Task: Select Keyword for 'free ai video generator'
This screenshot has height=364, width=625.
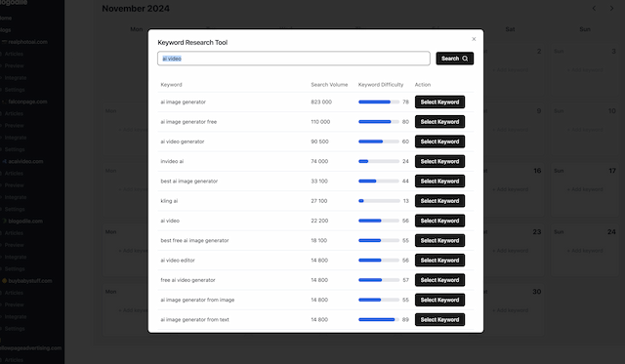Action: click(x=439, y=280)
